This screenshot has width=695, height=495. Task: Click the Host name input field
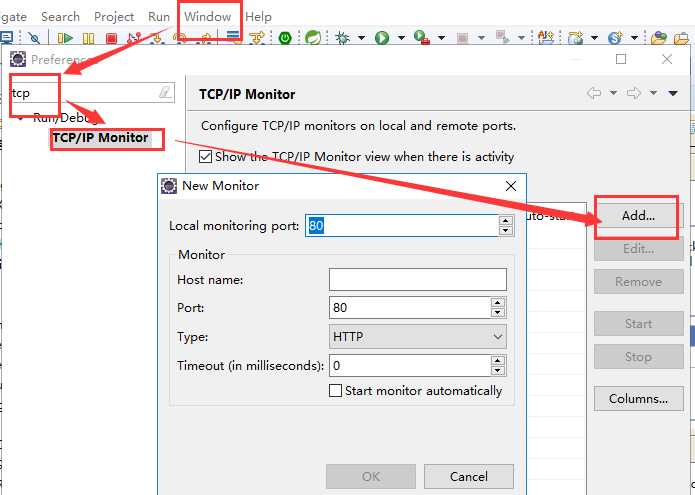417,279
